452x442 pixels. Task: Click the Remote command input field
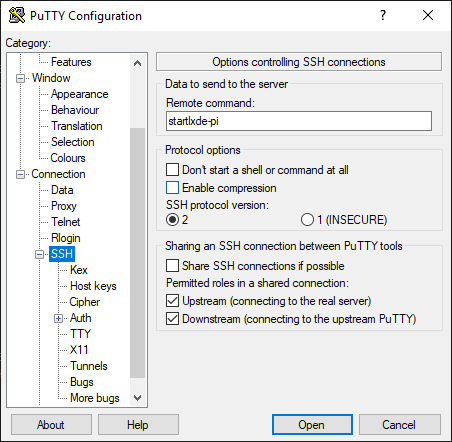299,121
